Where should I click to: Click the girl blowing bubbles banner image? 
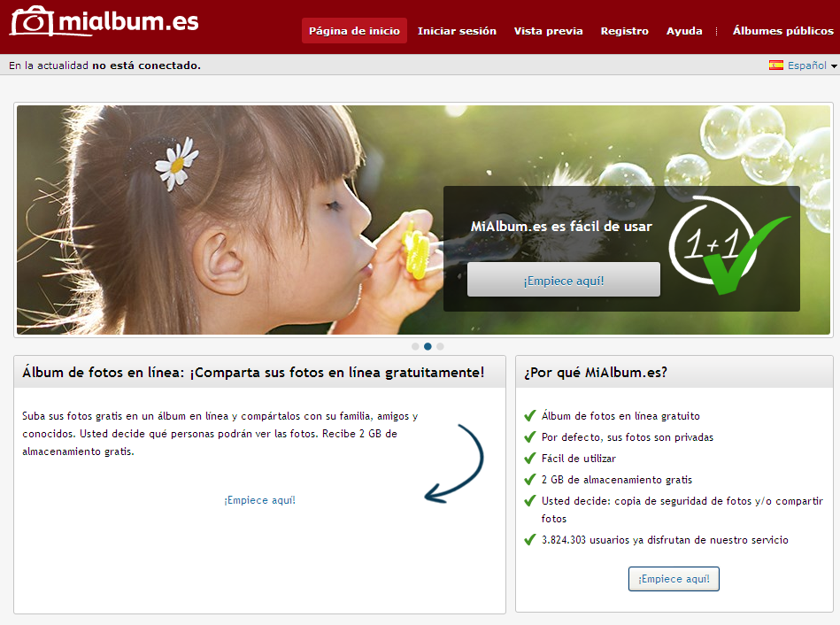tap(230, 220)
